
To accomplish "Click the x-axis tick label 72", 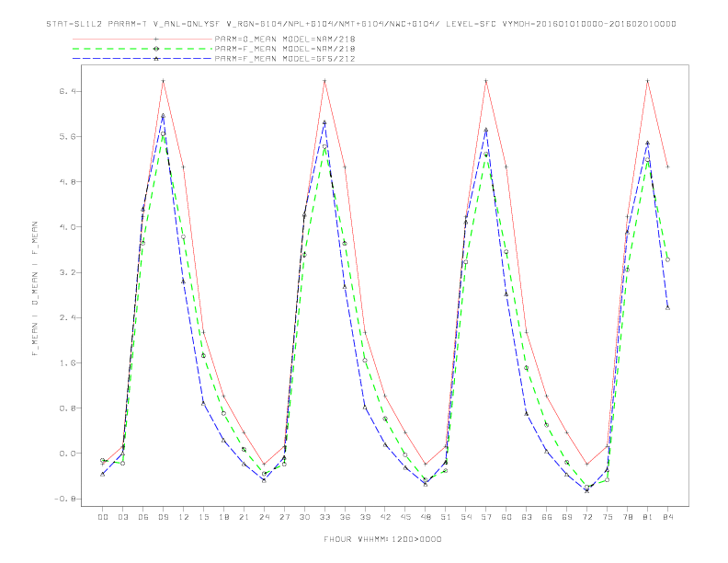I will tap(586, 517).
